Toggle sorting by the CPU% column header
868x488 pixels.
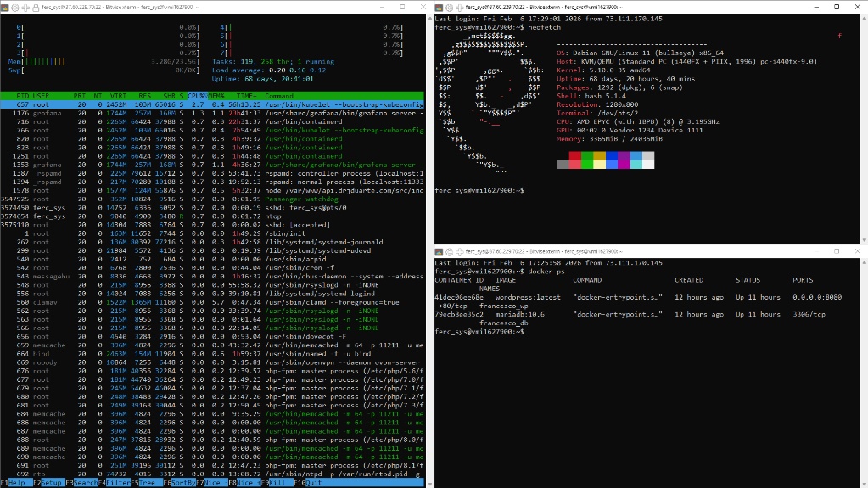[197, 96]
